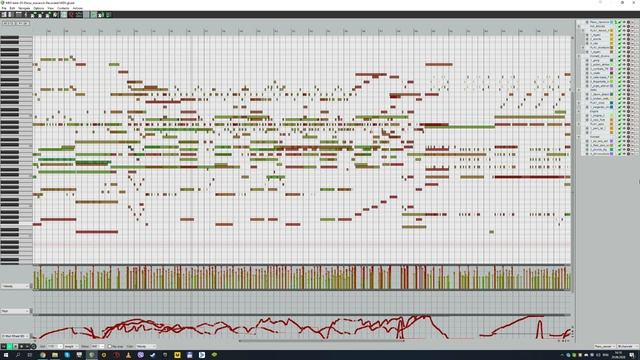
Task: Click the long red note near the bottom-left of the piano roll
Action: coord(97,232)
